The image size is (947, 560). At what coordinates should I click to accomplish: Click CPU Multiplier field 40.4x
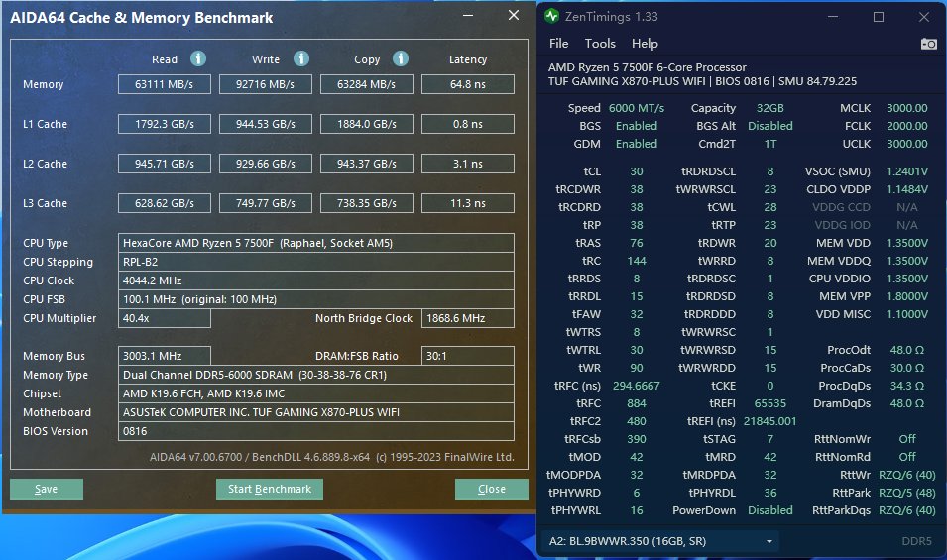(x=165, y=318)
